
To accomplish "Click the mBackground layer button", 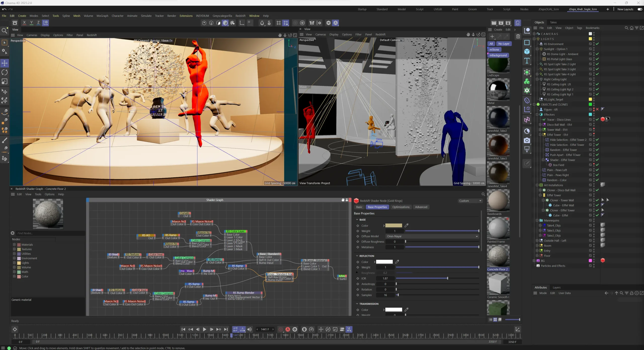I will pos(498,55).
